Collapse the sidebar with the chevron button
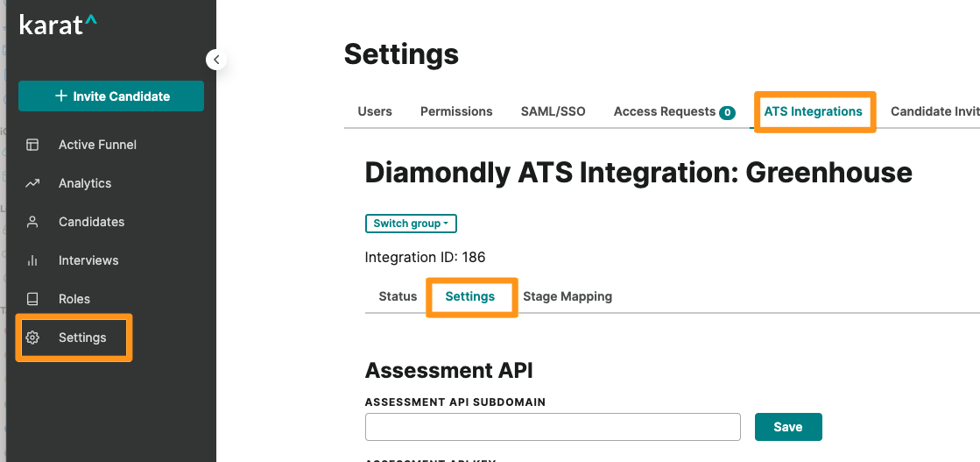Image resolution: width=980 pixels, height=462 pixels. point(216,60)
